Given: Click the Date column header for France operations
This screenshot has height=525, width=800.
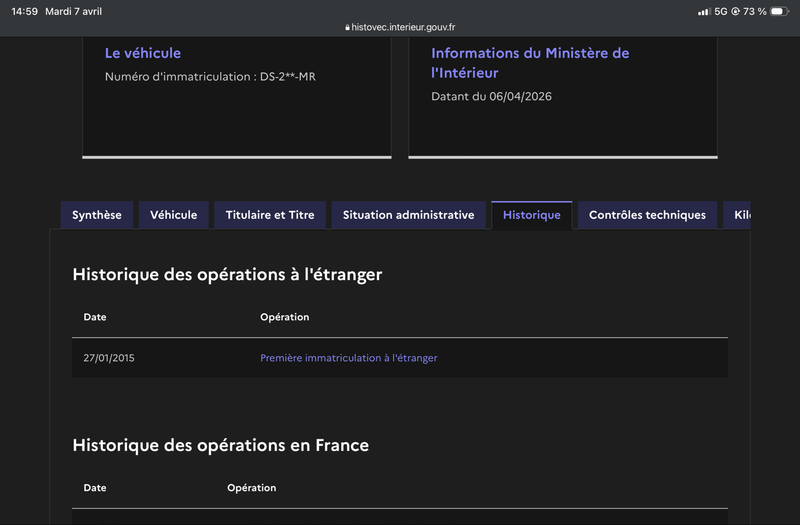Looking at the screenshot, I should 95,488.
